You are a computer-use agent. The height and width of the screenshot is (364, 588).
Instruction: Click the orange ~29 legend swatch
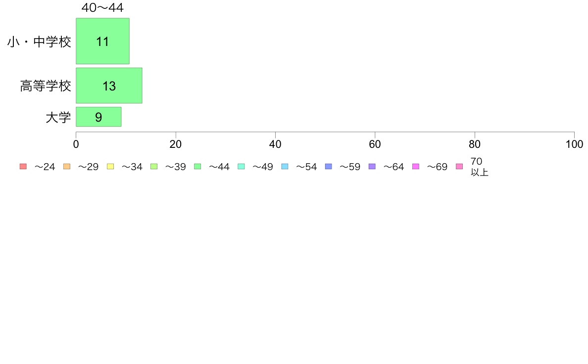pos(67,167)
